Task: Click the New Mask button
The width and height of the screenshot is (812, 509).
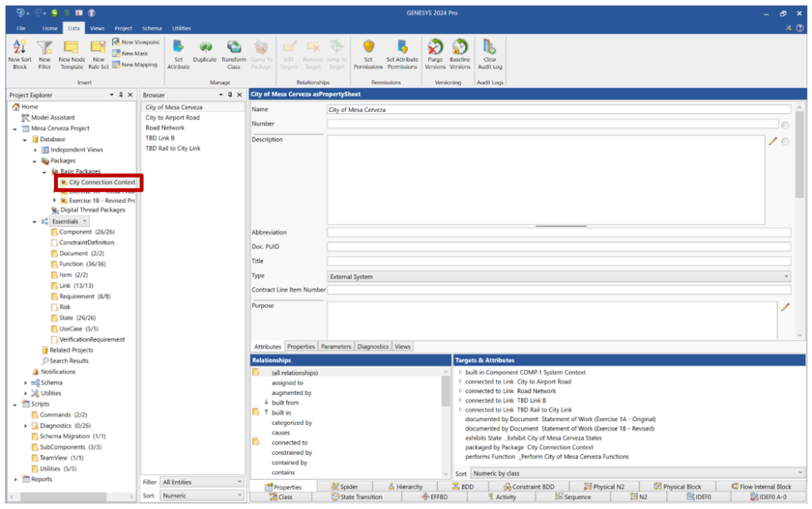Action: click(x=136, y=53)
